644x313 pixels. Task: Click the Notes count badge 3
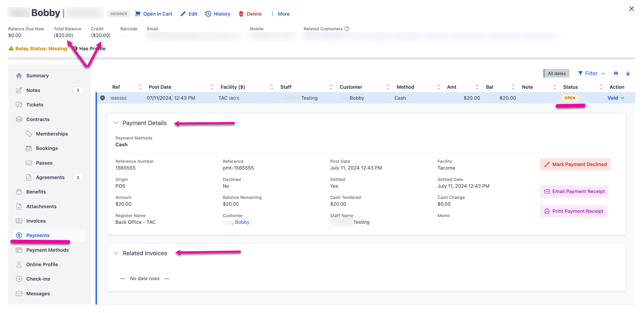[x=78, y=90]
